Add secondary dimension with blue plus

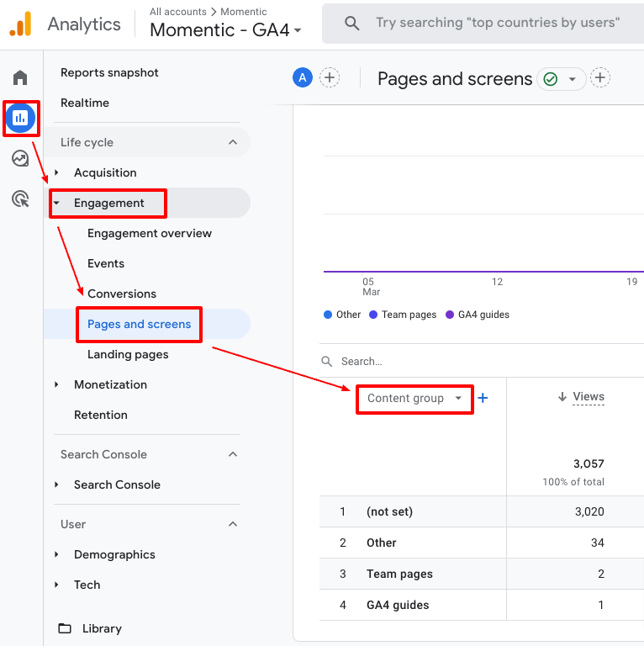point(483,398)
